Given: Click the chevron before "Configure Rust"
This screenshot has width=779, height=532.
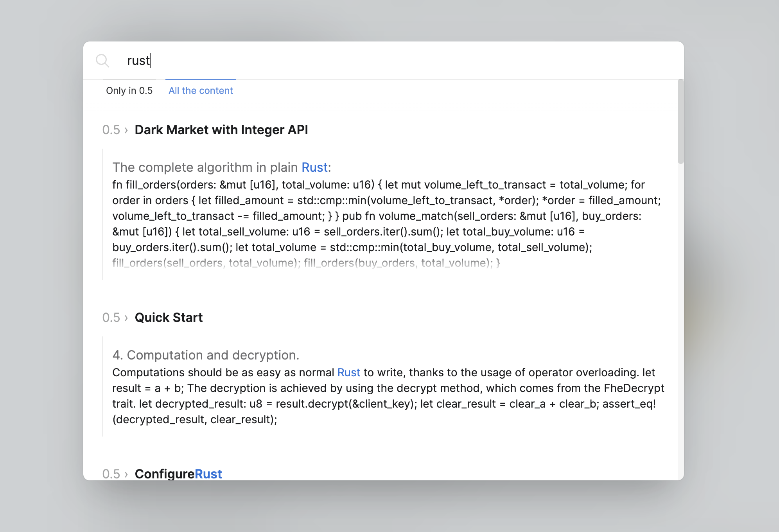Looking at the screenshot, I should pyautogui.click(x=126, y=474).
